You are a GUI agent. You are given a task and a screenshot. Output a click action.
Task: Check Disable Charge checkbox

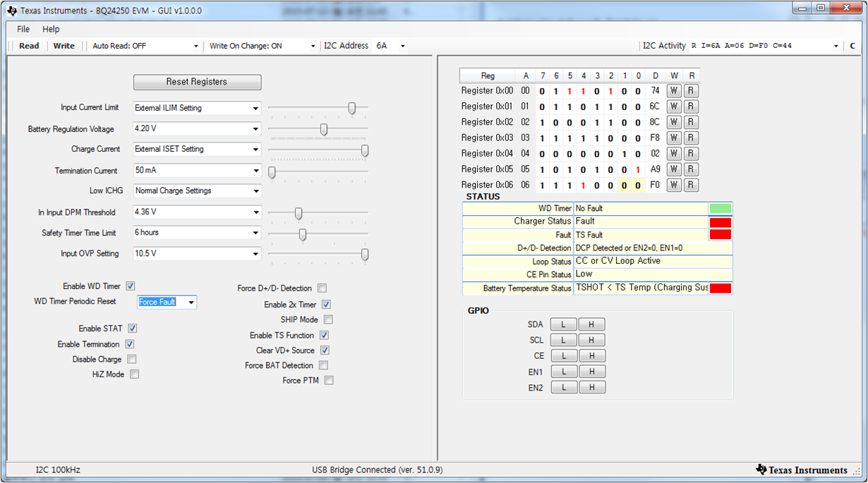click(x=131, y=360)
